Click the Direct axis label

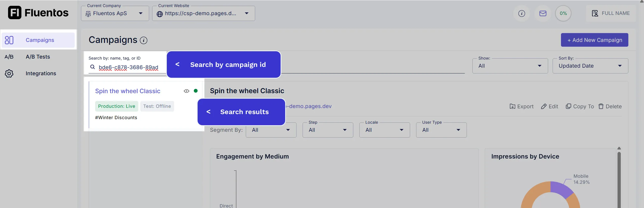tap(226, 206)
